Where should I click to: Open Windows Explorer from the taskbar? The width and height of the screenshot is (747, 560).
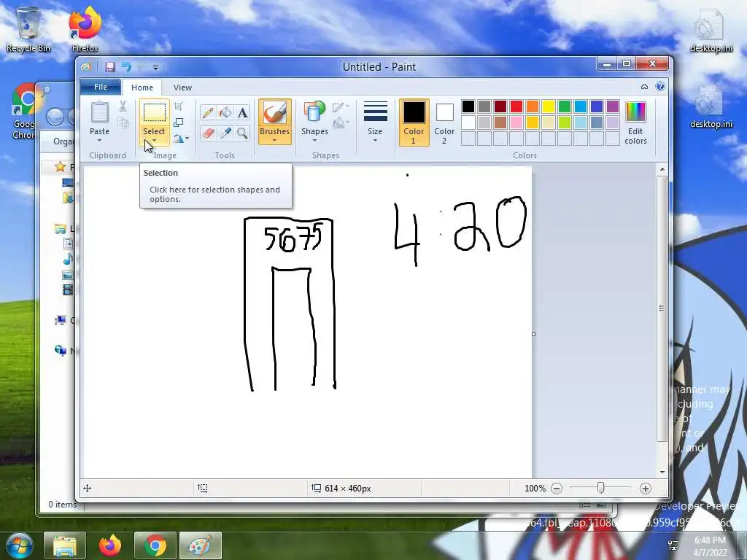(65, 545)
